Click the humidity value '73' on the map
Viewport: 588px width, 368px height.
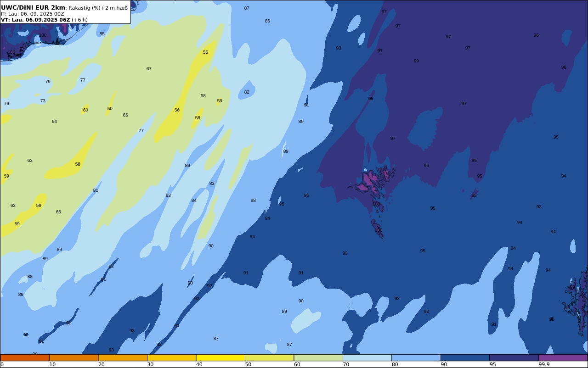click(43, 101)
